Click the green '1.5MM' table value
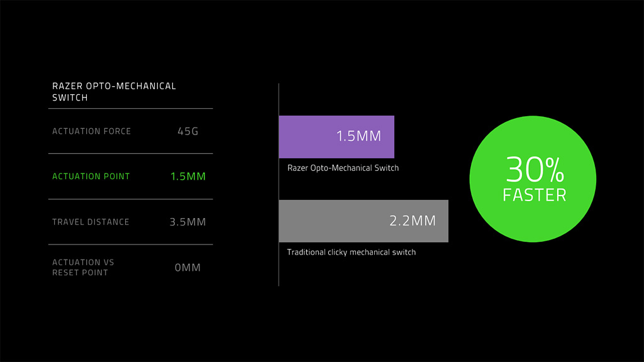The image size is (644, 362). coord(187,177)
